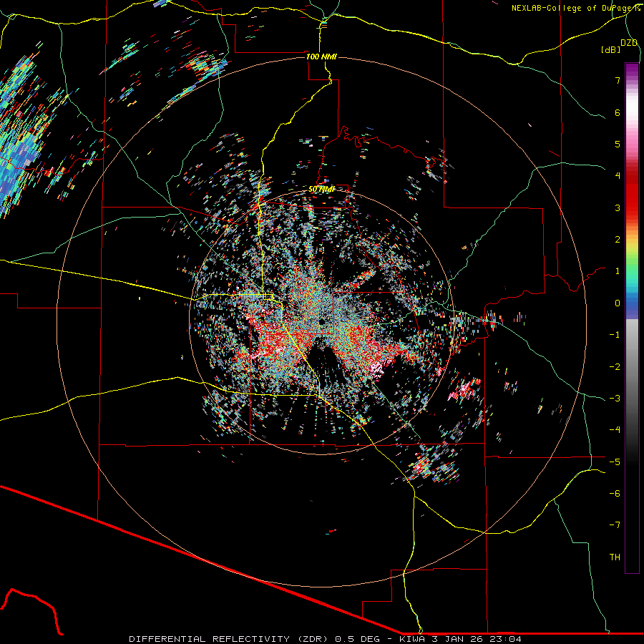Click the 4 value on the color scale
The width and height of the screenshot is (644, 644).
point(618,176)
